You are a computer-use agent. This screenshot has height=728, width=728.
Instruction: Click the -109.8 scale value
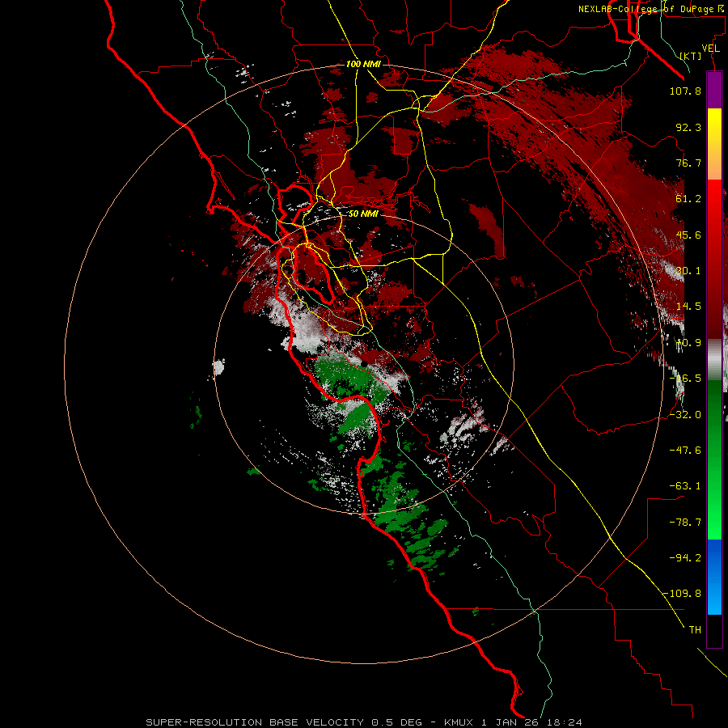click(x=682, y=594)
